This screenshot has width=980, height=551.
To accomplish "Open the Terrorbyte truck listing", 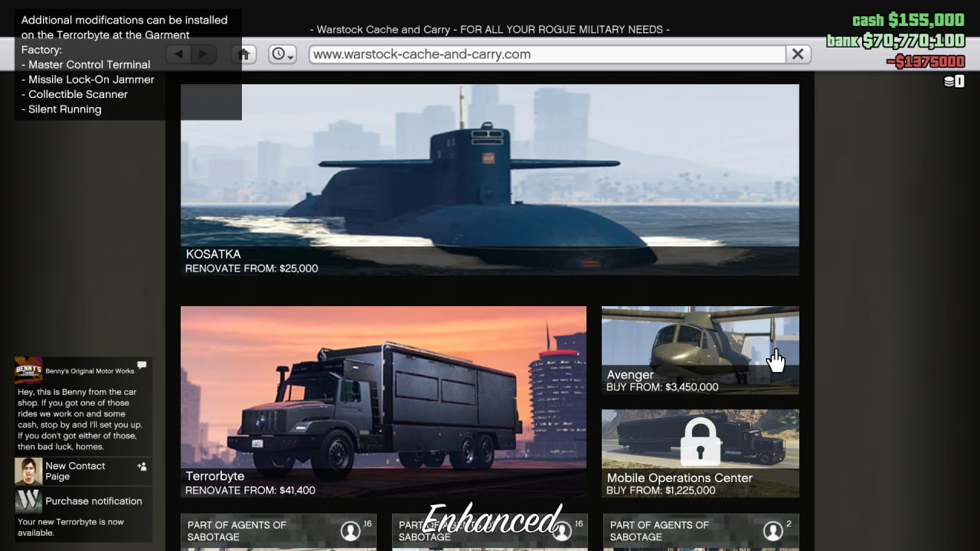I will [384, 402].
